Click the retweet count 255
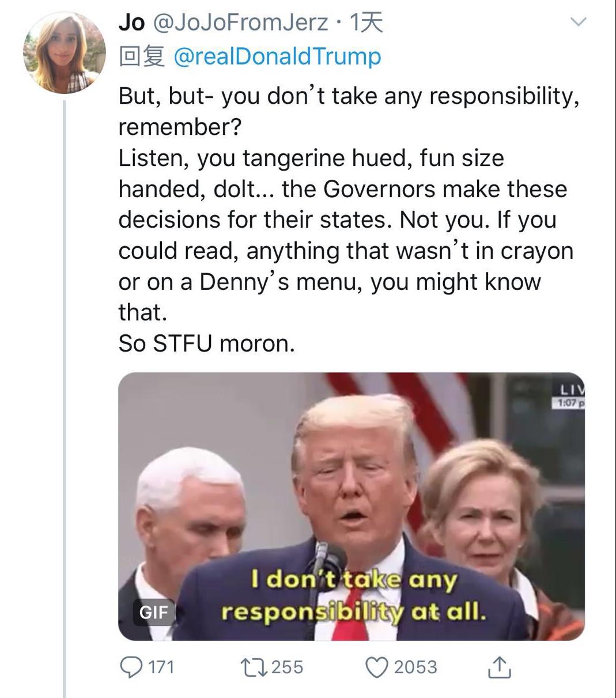Screen dimensions: 616x698 (x=287, y=667)
